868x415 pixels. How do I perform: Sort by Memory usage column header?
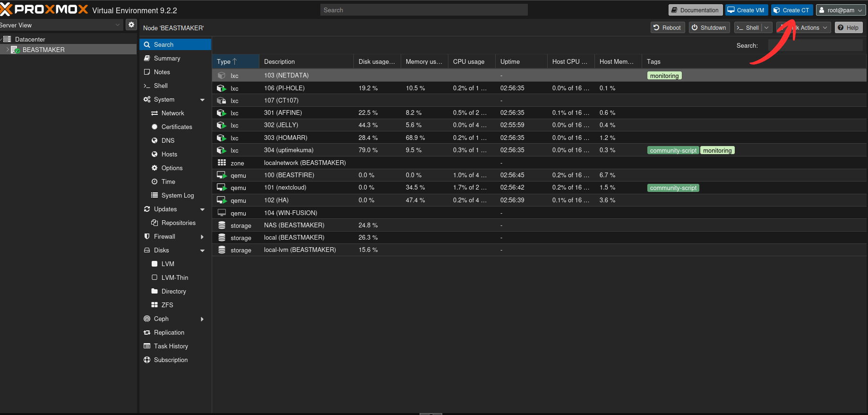tap(424, 61)
